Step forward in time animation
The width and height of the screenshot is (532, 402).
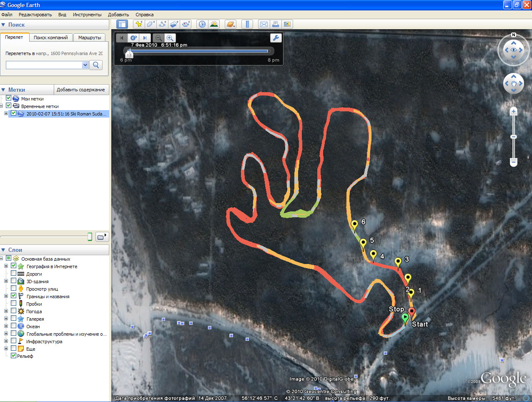point(144,38)
